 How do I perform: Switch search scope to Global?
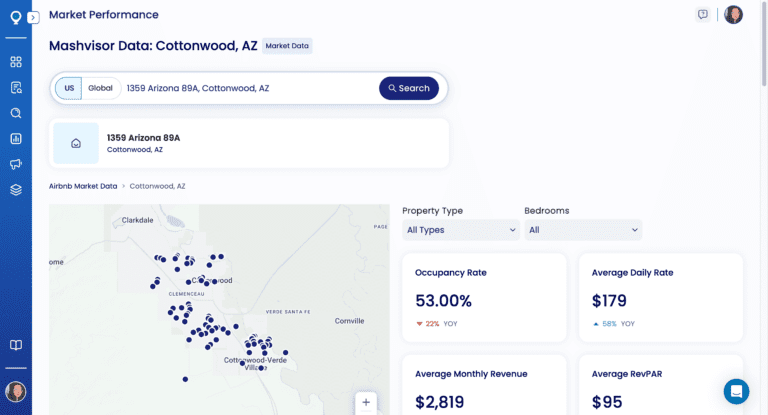pyautogui.click(x=100, y=88)
